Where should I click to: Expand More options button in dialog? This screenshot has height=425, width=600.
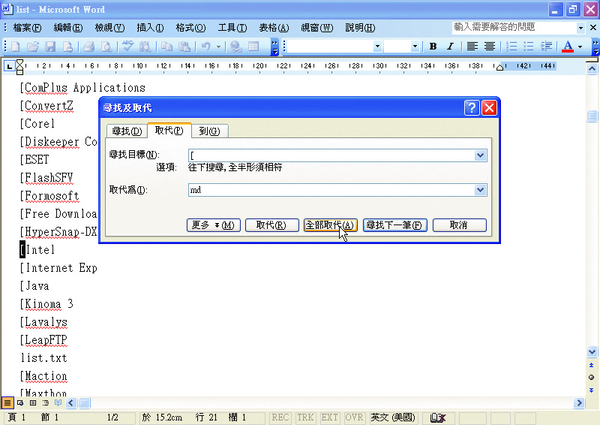click(213, 225)
